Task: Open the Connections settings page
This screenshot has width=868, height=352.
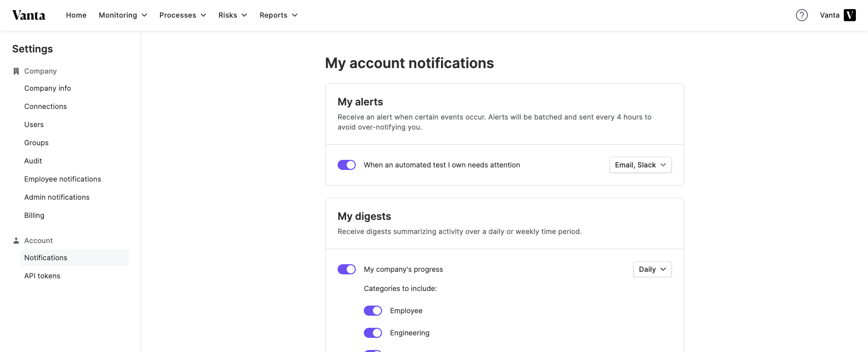Action: [x=45, y=106]
